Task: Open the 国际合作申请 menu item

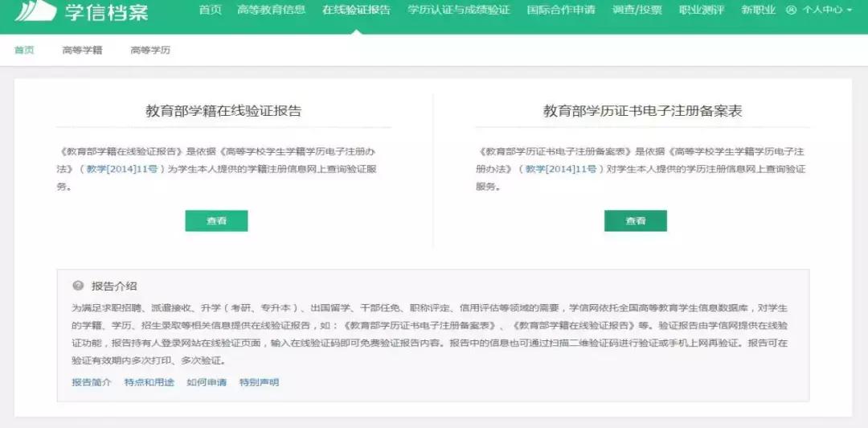Action: pos(561,10)
